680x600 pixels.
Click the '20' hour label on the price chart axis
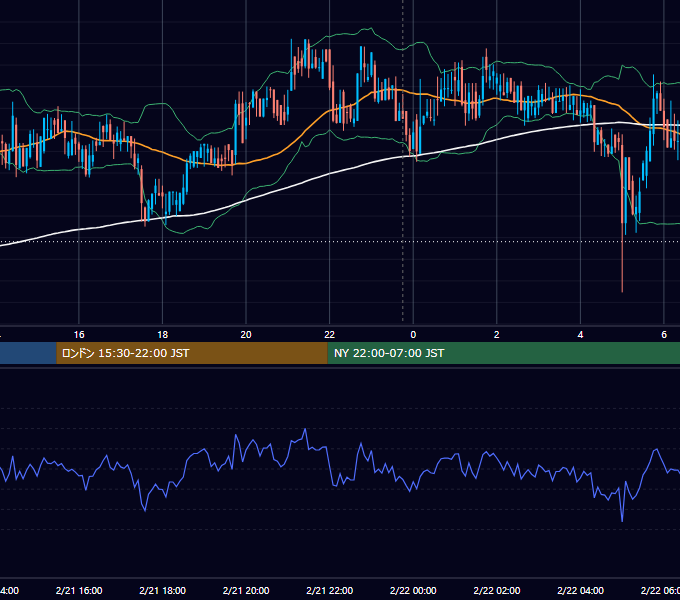tap(246, 335)
